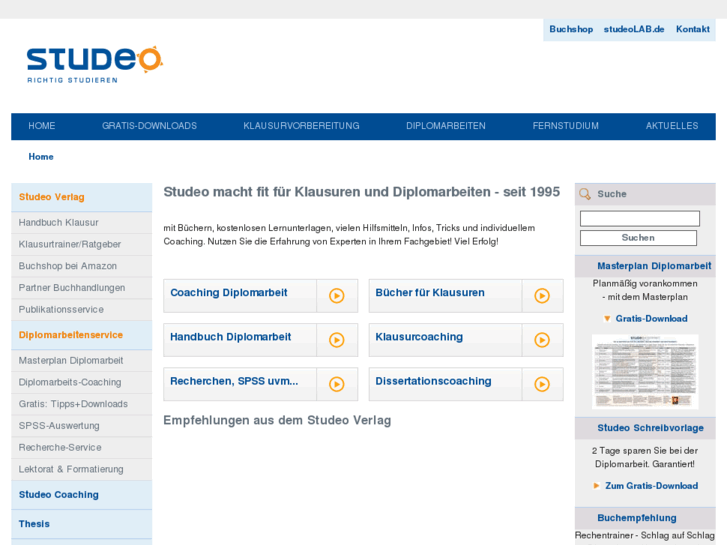Open Klausurtrainer/Ratgeber in sidebar
Screen dimensions: 727x545
82,244
